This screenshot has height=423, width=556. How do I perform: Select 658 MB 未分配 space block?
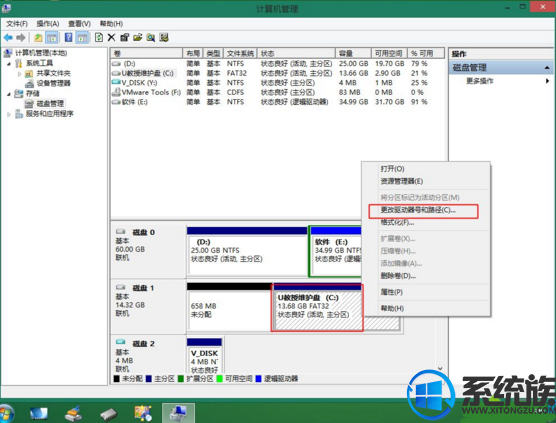point(229,307)
